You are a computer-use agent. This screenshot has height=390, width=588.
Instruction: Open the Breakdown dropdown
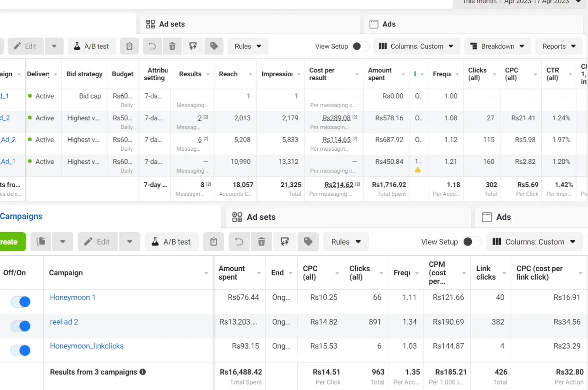(497, 46)
